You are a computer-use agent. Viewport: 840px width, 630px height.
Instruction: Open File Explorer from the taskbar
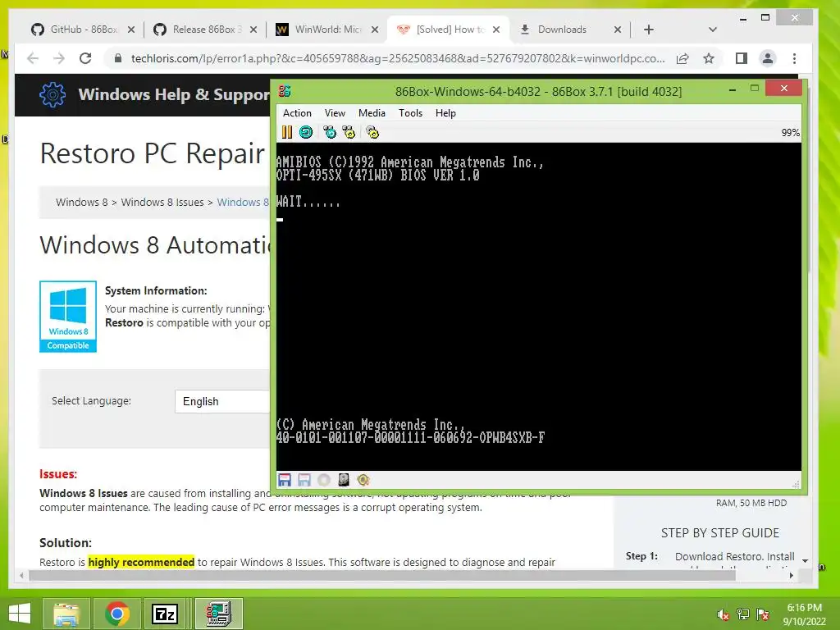(x=66, y=614)
